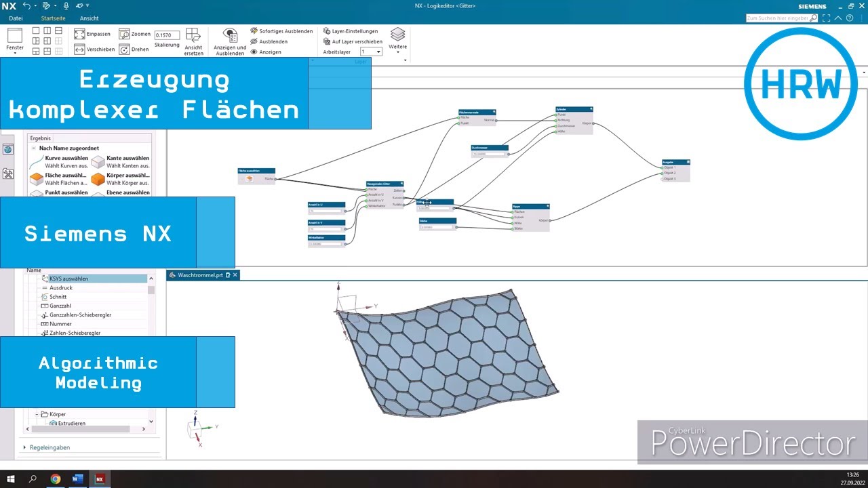The height and width of the screenshot is (488, 868).
Task: Open the quick access toolbar customize arrow
Action: [x=88, y=6]
